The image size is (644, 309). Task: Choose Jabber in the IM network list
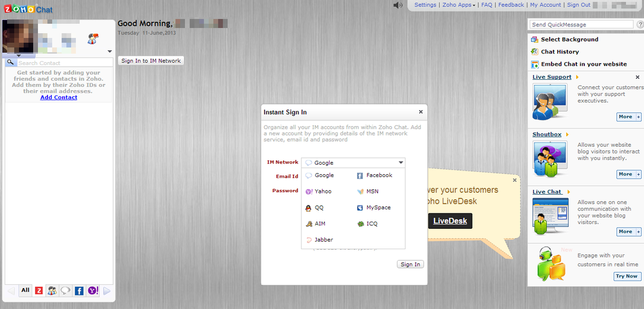click(319, 240)
